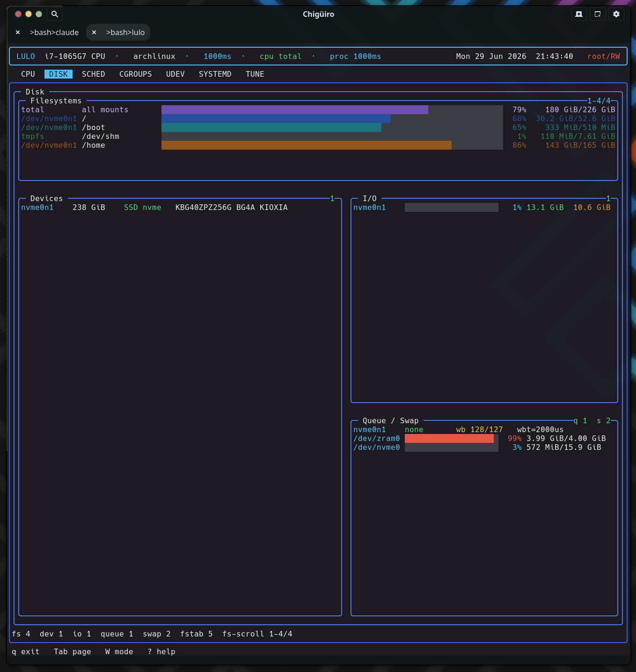Image resolution: width=636 pixels, height=672 pixels.
Task: Click the 'proc 1000ms' label
Action: [356, 56]
